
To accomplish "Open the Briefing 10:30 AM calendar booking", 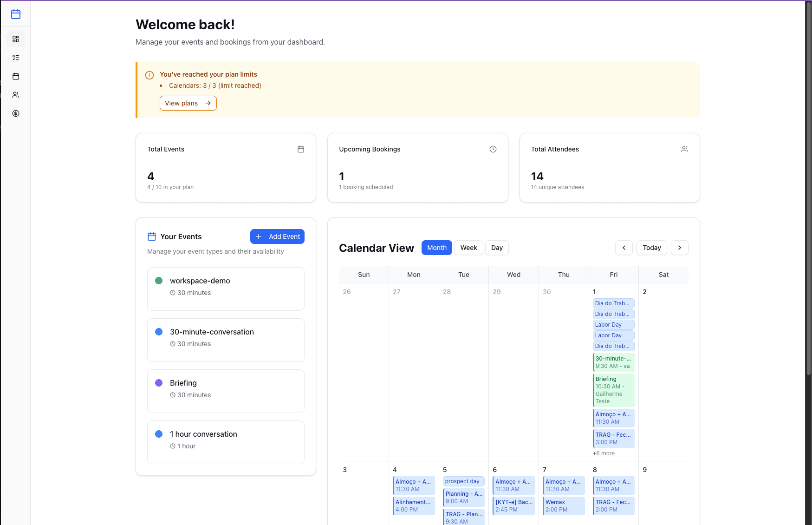I will [614, 390].
